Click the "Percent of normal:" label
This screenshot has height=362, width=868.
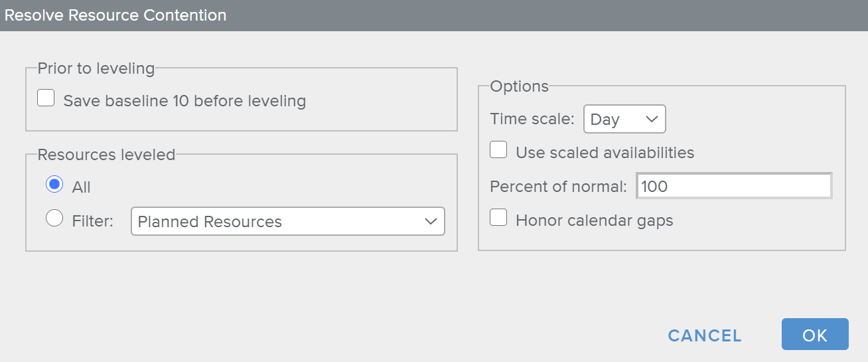click(558, 187)
